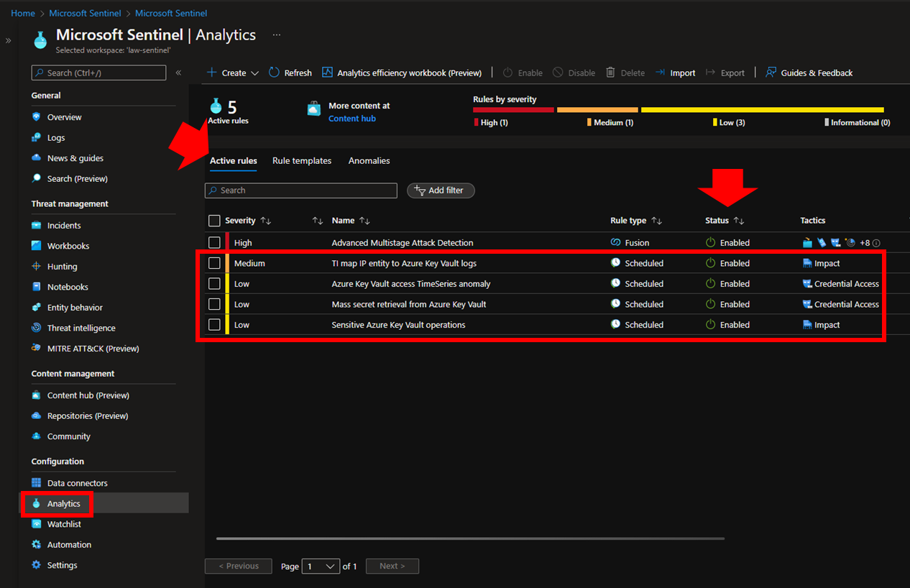Check the Advanced Multistage Attack Detection row
The height and width of the screenshot is (588, 910).
click(214, 243)
